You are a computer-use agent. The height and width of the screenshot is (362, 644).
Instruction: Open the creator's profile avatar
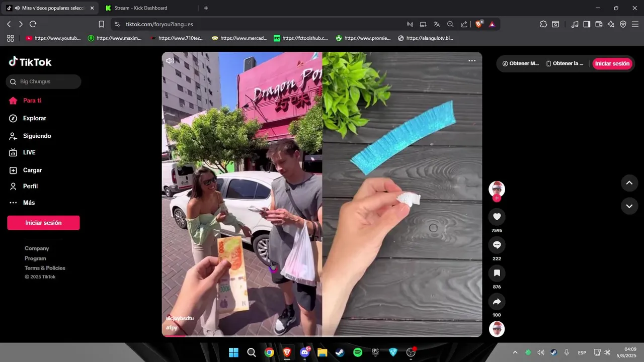497,189
